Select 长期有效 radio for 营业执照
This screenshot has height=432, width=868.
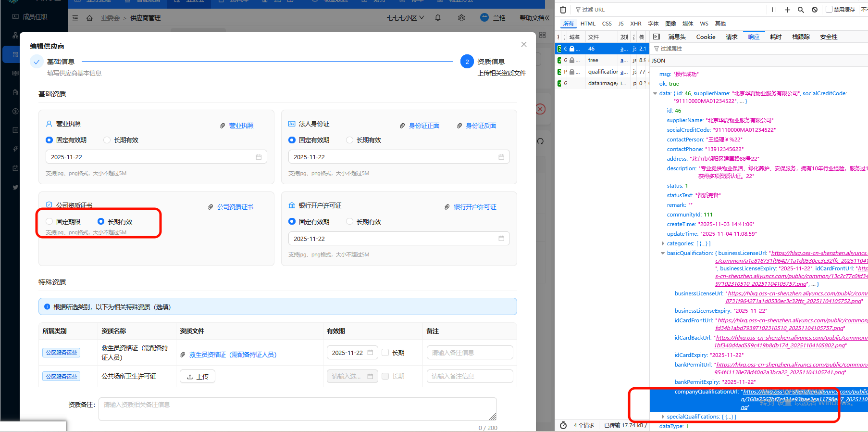pos(107,140)
